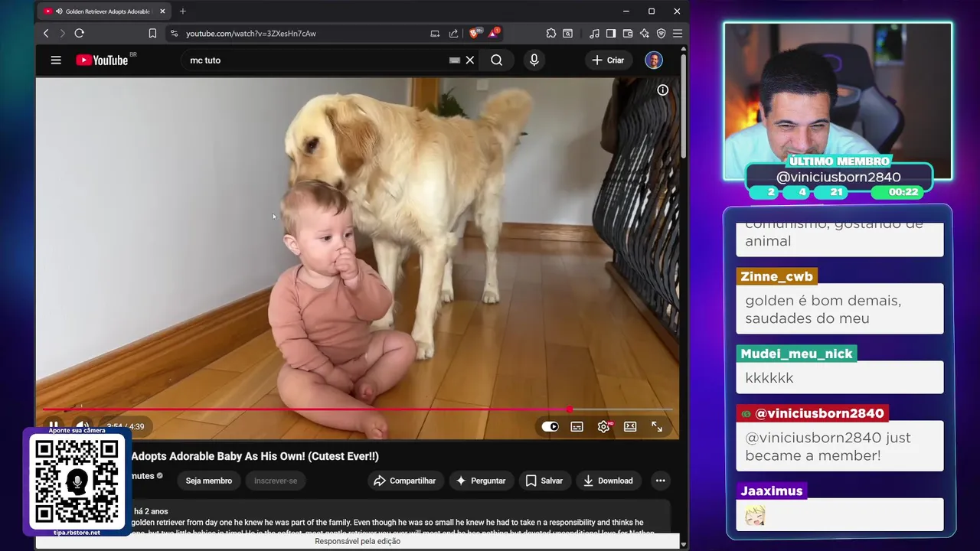Switch to theater mode
Screen dimensions: 980x551
pos(630,426)
